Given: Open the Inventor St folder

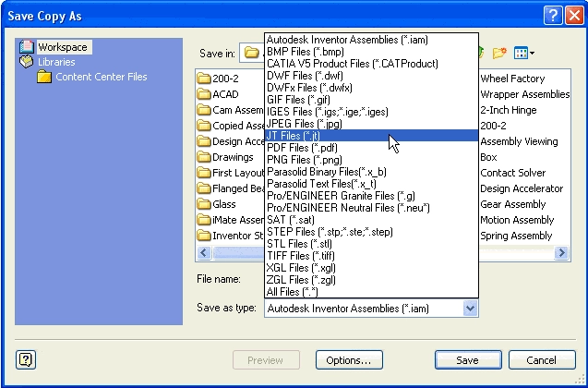Looking at the screenshot, I should 230,236.
